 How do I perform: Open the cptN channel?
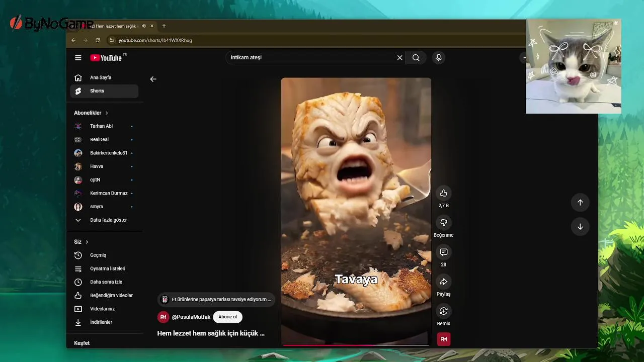tap(104, 179)
